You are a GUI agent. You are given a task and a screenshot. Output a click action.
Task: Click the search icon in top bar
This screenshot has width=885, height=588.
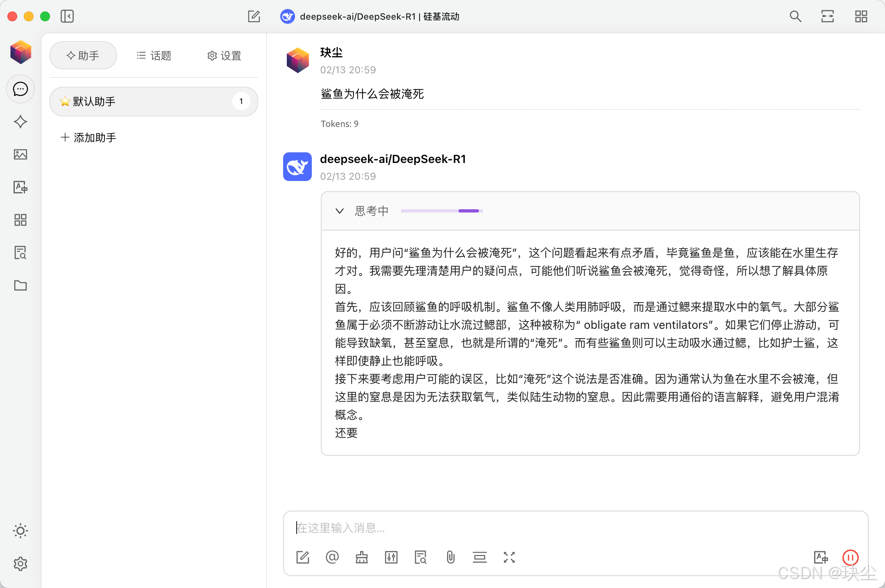pos(795,16)
